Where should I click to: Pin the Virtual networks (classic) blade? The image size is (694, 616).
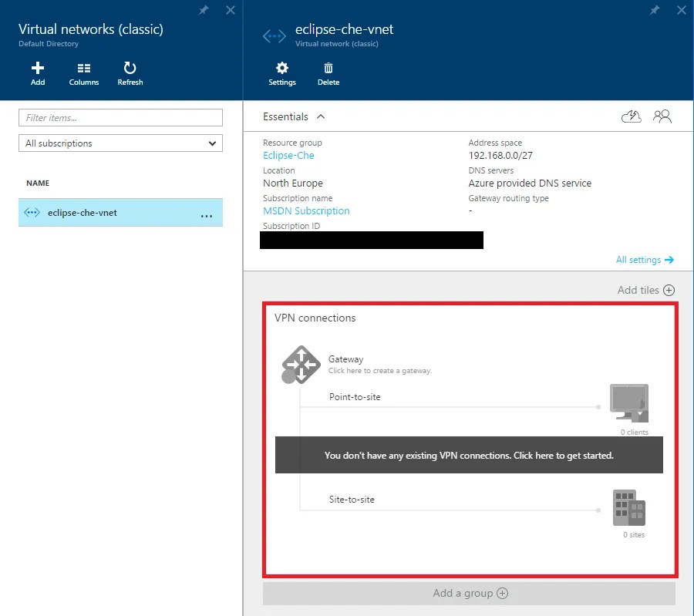tap(204, 10)
